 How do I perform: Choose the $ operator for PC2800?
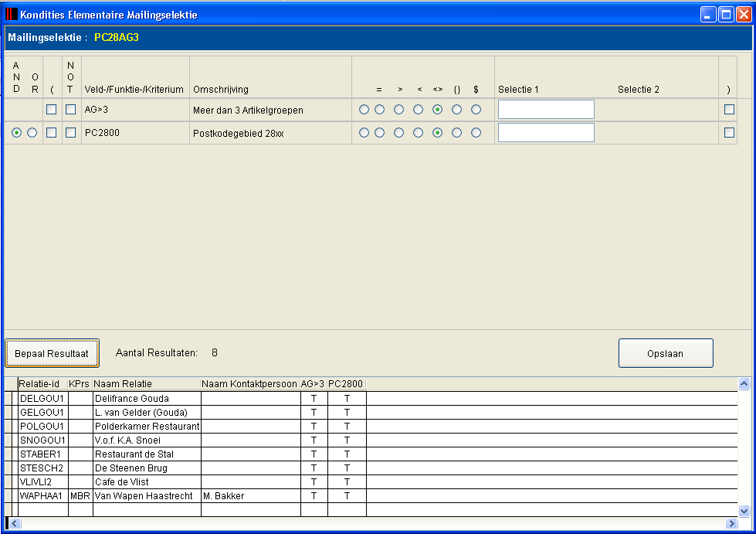tap(476, 133)
